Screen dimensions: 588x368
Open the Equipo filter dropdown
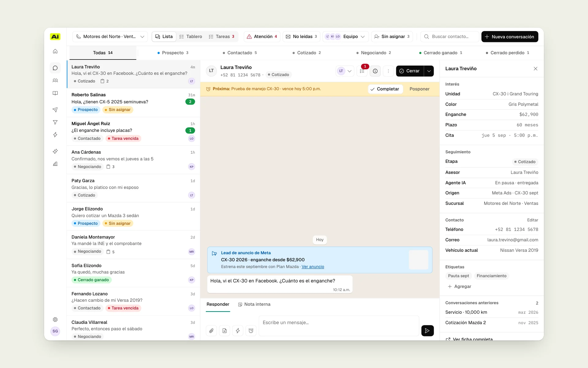click(345, 36)
